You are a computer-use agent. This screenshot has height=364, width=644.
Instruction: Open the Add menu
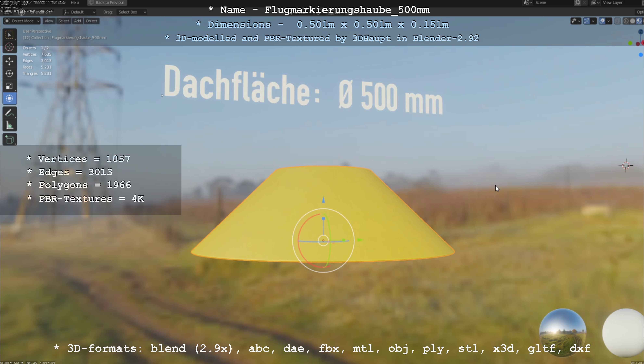pos(77,21)
